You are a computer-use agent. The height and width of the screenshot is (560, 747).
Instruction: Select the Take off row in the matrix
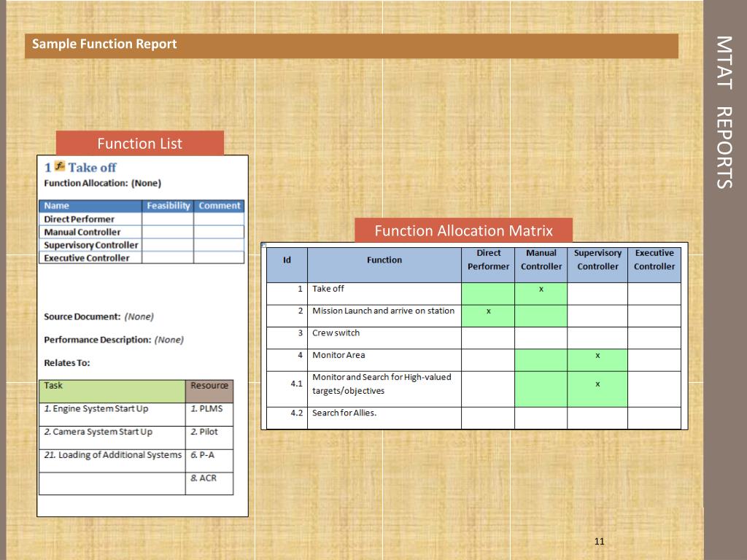[473, 294]
